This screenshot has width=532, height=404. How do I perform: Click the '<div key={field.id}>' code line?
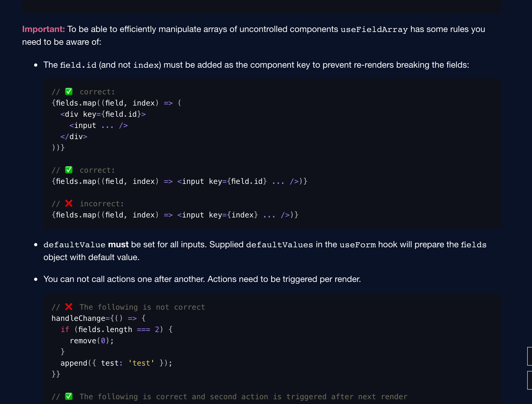pyautogui.click(x=103, y=114)
